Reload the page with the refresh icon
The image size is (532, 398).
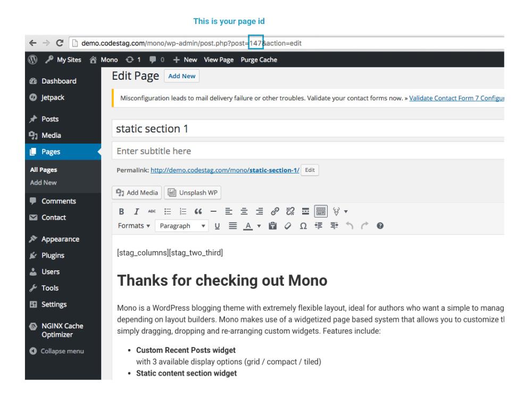(x=60, y=43)
